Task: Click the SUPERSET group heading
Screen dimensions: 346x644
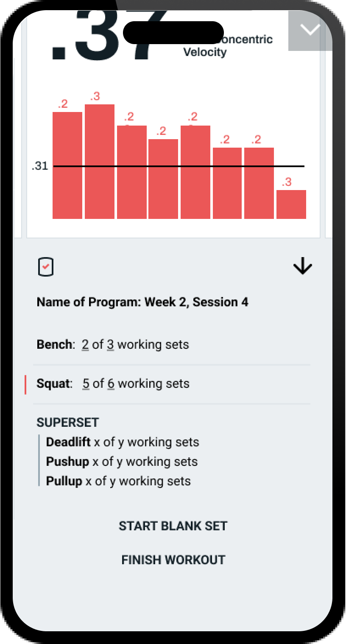Action: 68,423
